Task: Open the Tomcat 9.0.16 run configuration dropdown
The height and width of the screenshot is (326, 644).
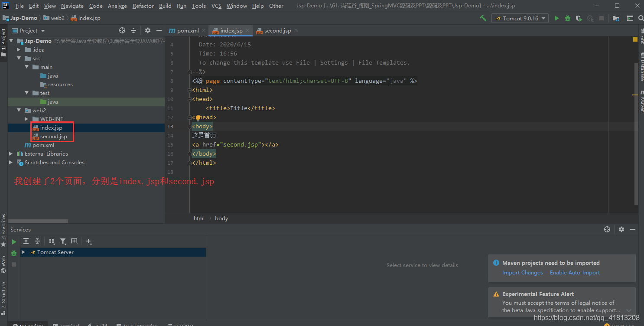Action: 520,18
